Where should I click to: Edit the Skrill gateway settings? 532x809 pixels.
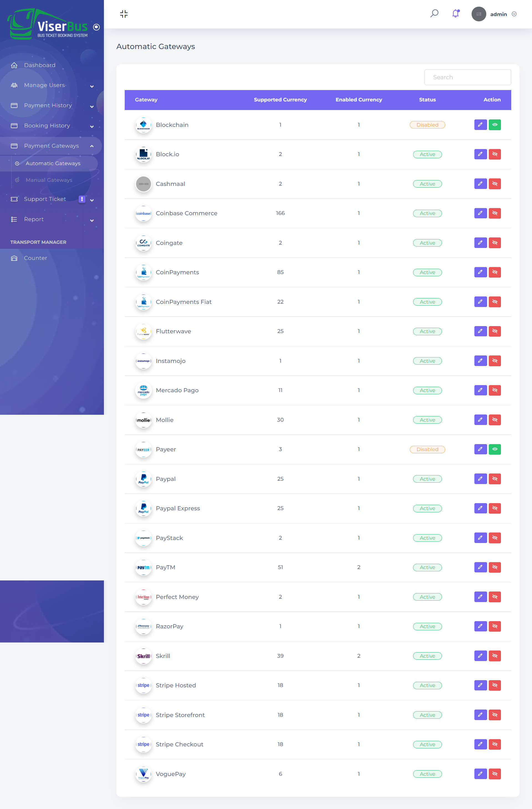tap(480, 656)
